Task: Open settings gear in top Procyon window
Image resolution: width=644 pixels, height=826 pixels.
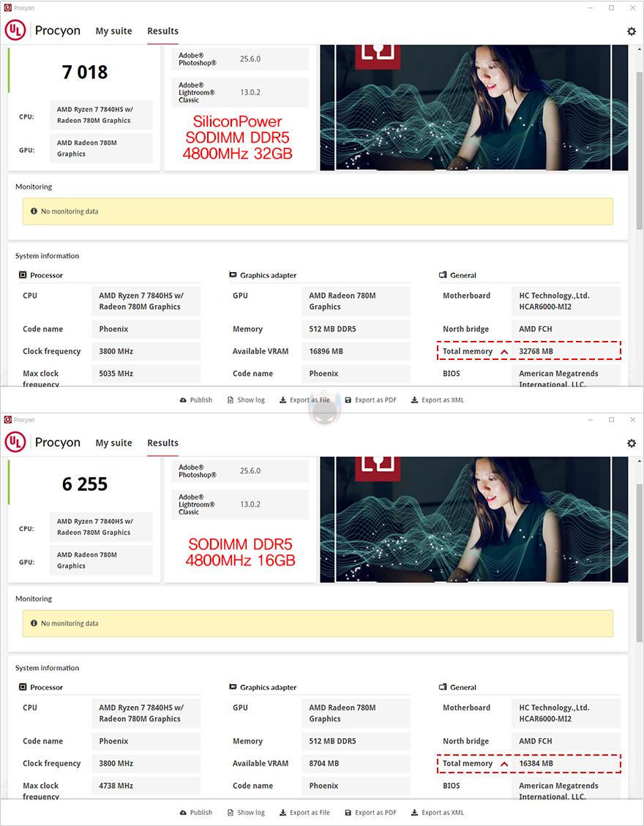Action: pyautogui.click(x=632, y=31)
